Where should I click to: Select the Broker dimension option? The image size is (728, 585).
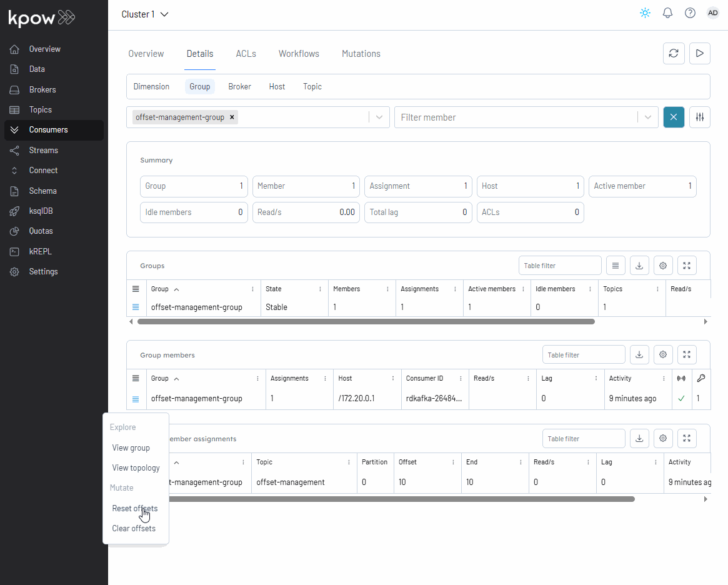(239, 87)
